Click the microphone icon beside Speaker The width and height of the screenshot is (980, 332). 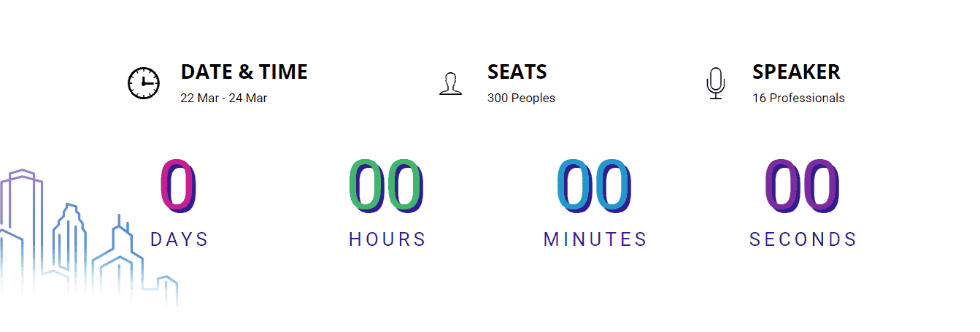point(716,83)
